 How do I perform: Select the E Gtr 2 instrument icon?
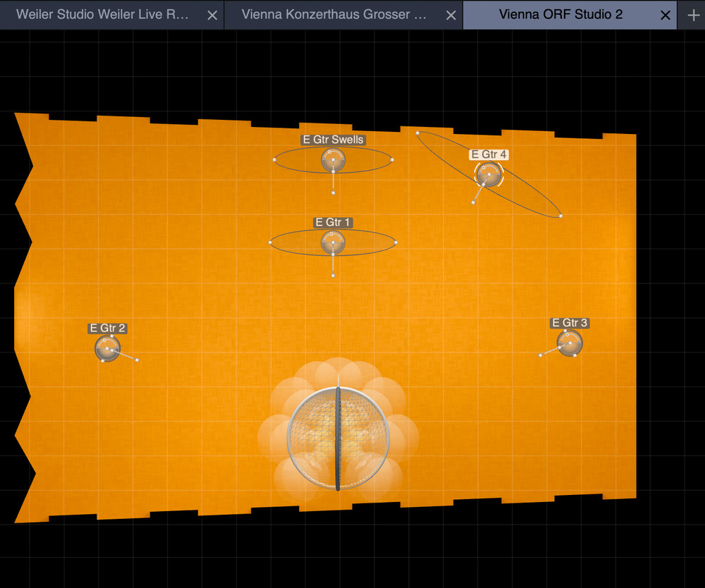coord(107,348)
